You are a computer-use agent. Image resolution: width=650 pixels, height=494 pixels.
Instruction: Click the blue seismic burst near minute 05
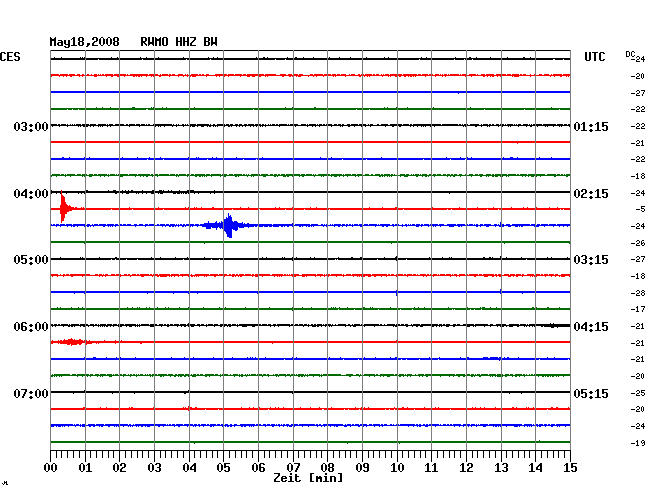point(228,225)
